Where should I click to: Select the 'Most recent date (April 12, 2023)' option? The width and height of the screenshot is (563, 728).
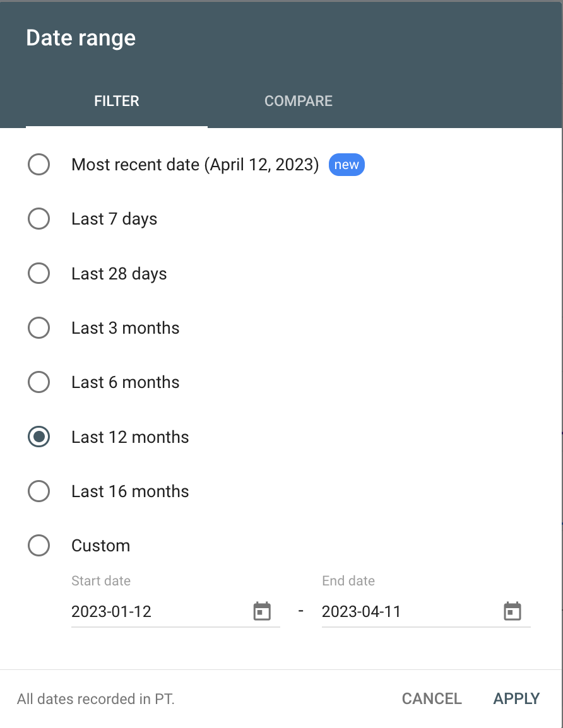(39, 164)
